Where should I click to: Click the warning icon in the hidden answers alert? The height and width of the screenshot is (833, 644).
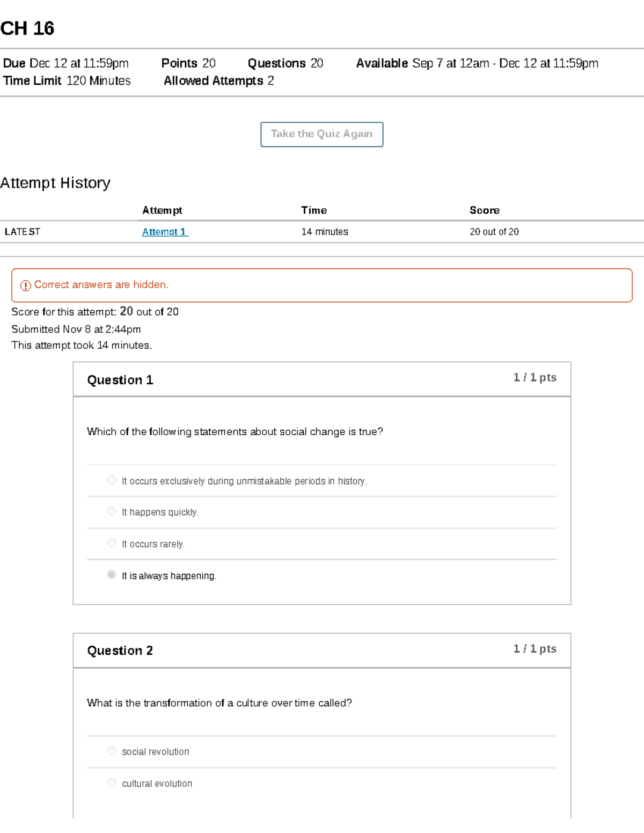click(25, 286)
